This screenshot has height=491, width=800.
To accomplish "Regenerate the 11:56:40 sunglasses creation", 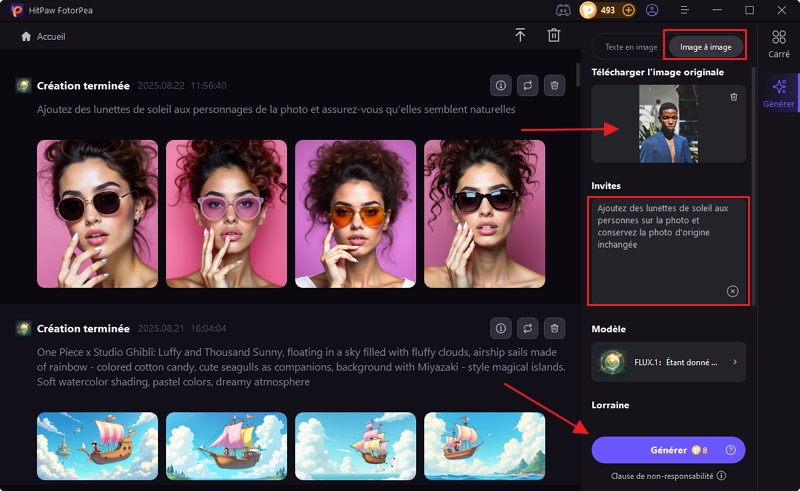I will tap(528, 85).
